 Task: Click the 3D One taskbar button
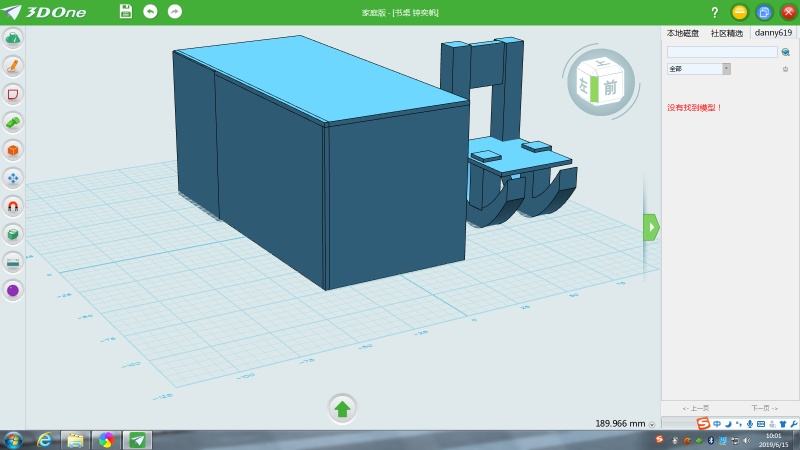(x=137, y=440)
